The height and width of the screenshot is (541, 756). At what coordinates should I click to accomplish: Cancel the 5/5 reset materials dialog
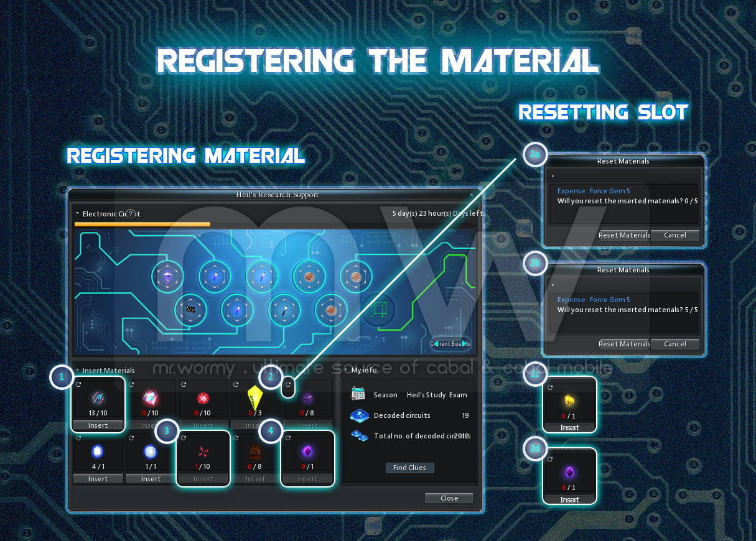tap(674, 344)
